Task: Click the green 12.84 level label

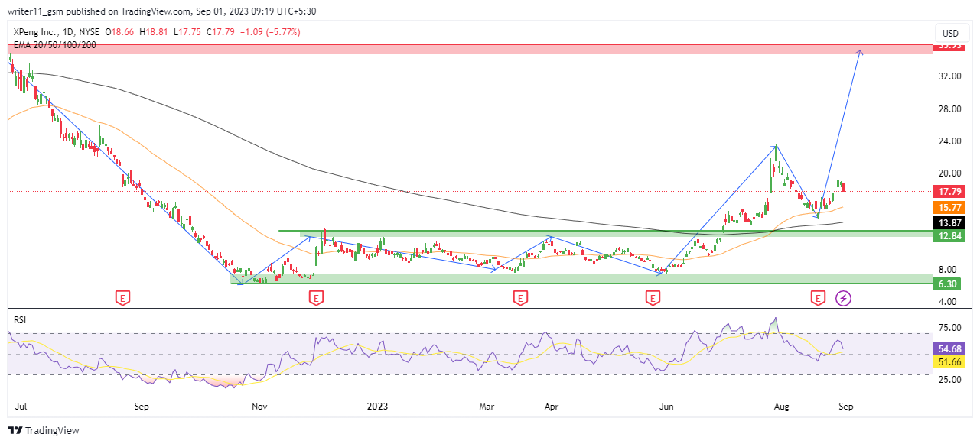Action: (948, 236)
